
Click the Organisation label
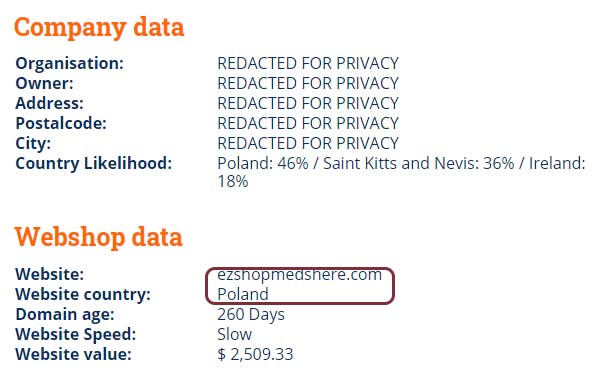(70, 63)
